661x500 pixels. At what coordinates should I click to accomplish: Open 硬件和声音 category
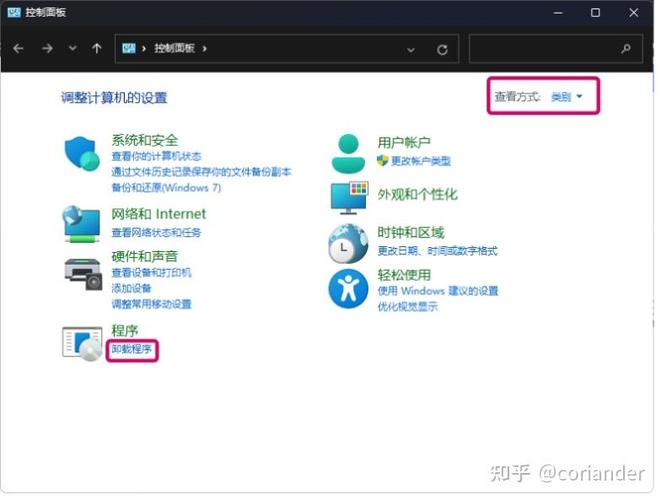point(145,256)
